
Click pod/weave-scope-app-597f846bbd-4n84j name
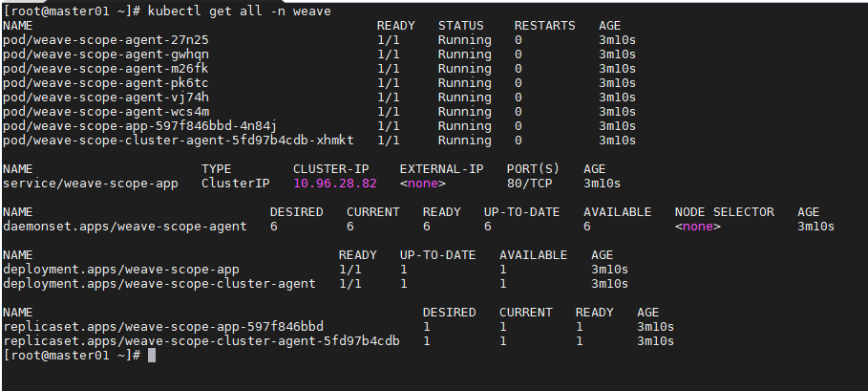[140, 126]
